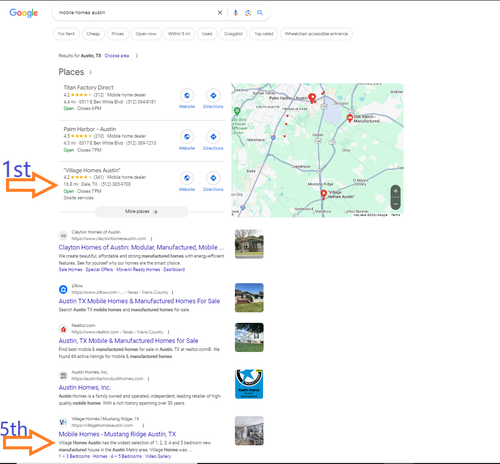Viewport: 500px width, 464px height.
Task: Click the Choose area link
Action: [117, 56]
